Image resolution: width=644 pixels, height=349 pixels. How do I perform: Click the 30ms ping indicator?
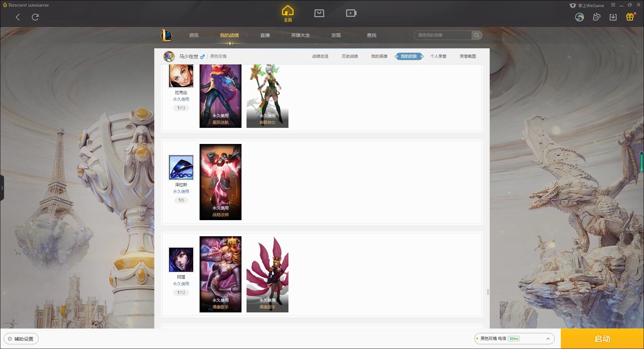pyautogui.click(x=514, y=339)
